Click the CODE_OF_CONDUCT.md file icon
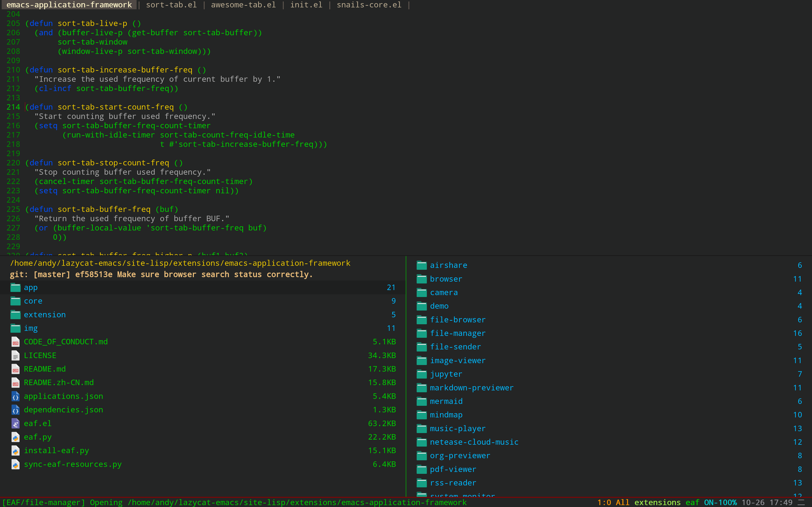 (x=15, y=342)
